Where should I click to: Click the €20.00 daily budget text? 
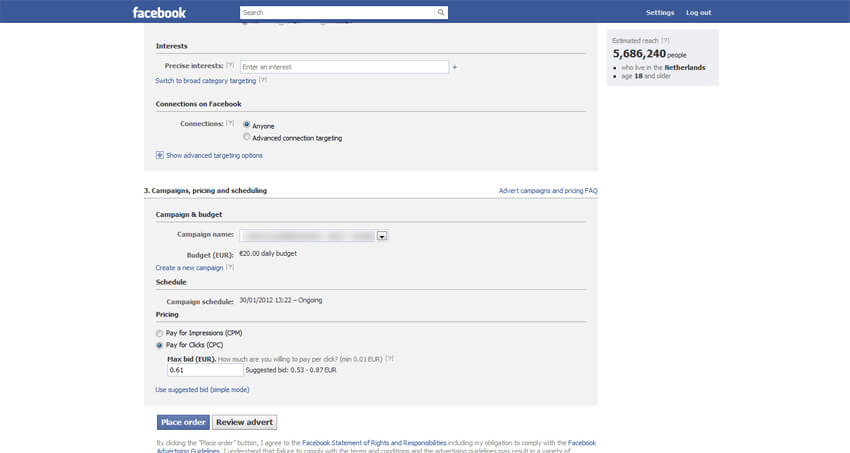click(x=268, y=254)
